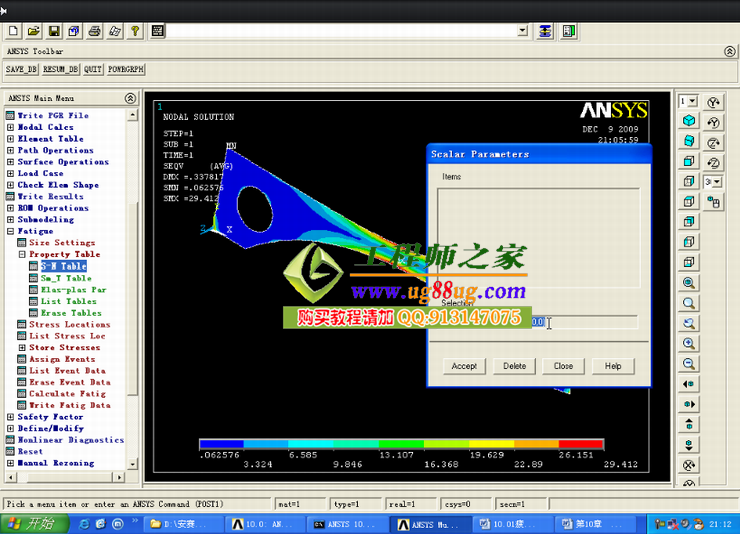Screen dimensions: 740x534
Task: Click the Pan Model Right icon
Action: [689, 404]
